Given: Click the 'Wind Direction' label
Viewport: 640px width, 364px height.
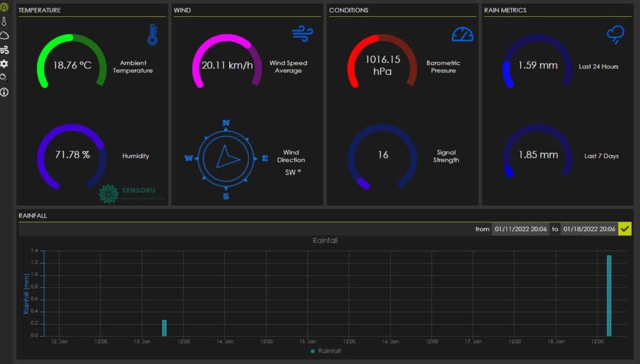Looking at the screenshot, I should click(x=291, y=156).
